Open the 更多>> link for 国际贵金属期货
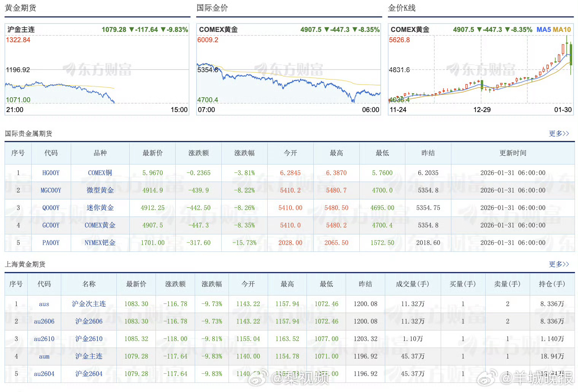 tap(558, 133)
